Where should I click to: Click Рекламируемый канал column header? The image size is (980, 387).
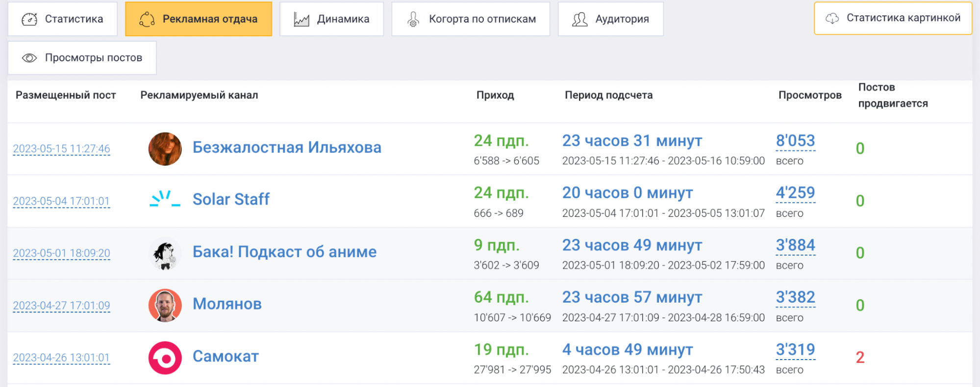199,95
